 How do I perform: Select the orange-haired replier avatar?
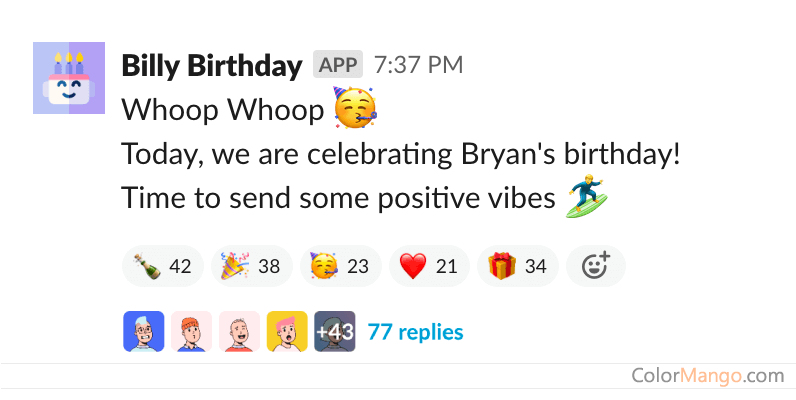pos(191,331)
